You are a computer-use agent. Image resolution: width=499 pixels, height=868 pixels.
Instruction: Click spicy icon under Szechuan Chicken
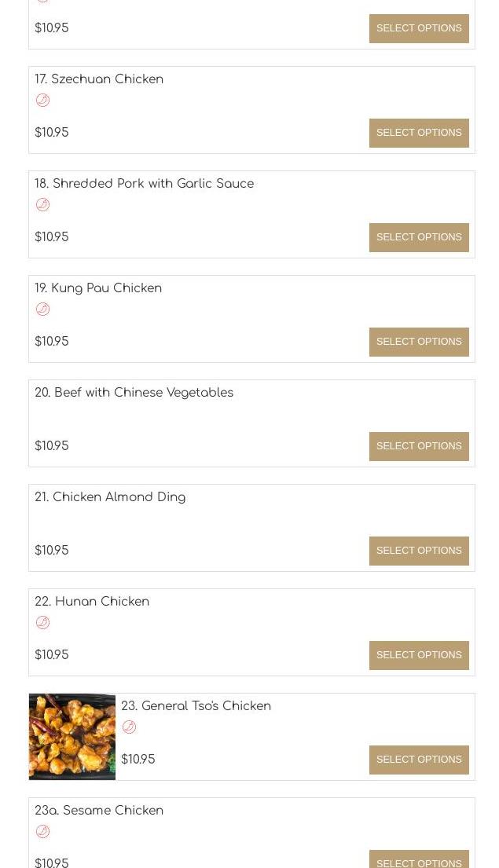[42, 101]
